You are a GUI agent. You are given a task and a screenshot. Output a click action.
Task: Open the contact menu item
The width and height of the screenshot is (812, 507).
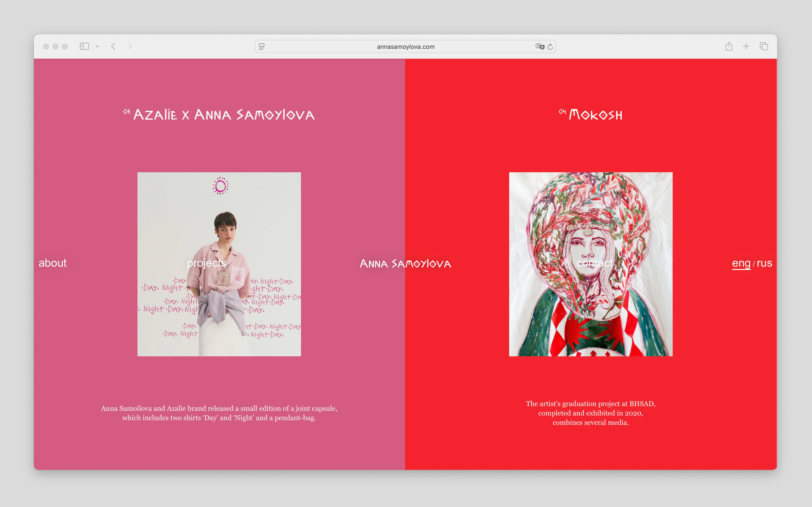click(594, 263)
